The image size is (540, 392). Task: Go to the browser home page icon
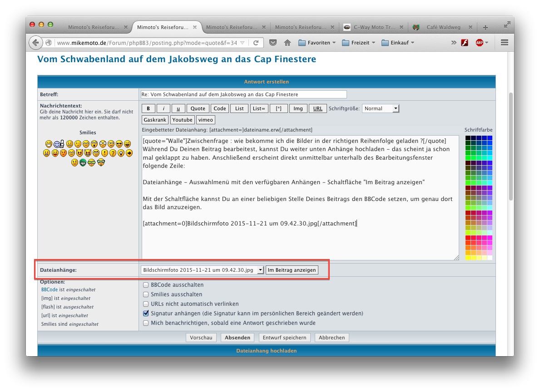coord(287,43)
